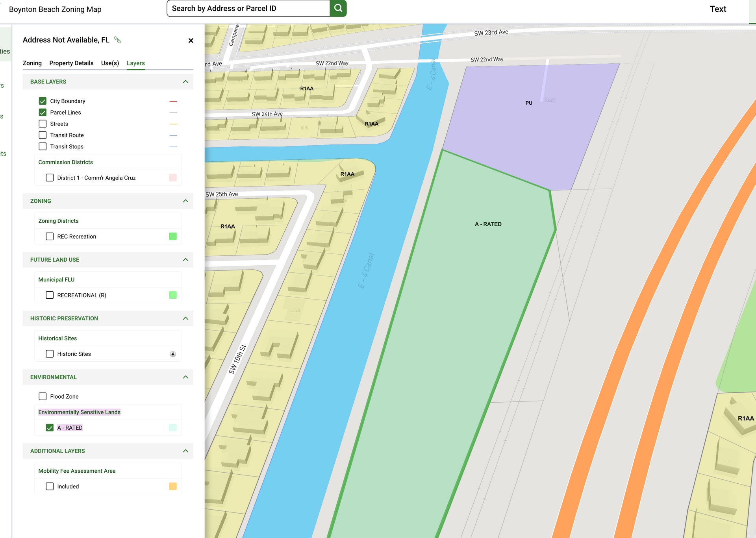Uncheck the A - RATED environmental layer
756x538 pixels.
[x=50, y=428]
